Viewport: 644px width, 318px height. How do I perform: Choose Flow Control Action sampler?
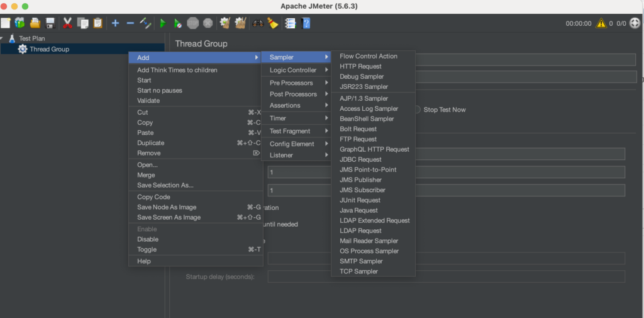click(374, 56)
